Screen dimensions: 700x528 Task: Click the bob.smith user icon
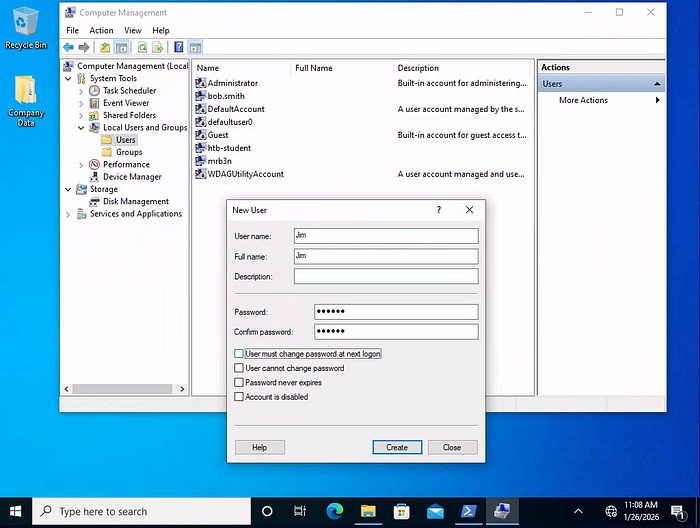click(200, 96)
